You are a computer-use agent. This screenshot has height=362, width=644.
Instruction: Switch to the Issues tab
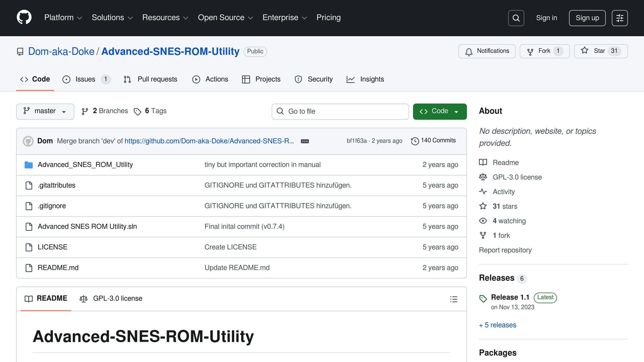coord(85,79)
